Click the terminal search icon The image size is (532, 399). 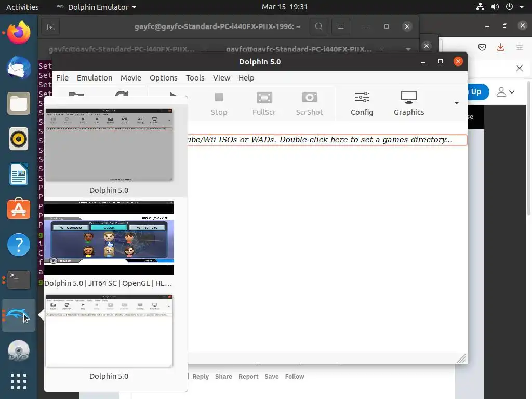pos(318,26)
